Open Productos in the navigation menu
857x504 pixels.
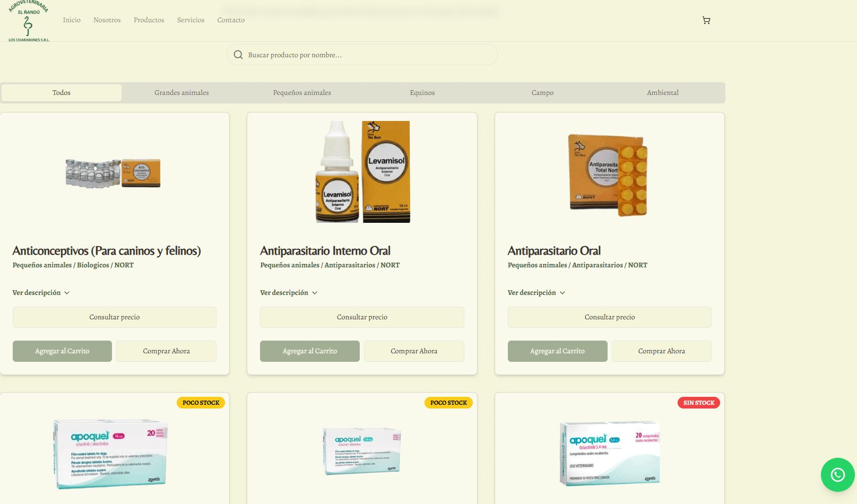coord(149,20)
